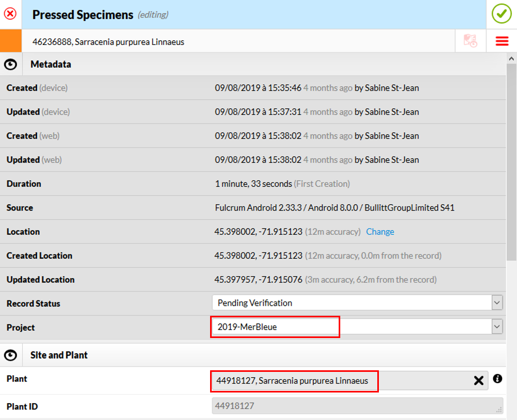The image size is (517, 420).
Task: Click the map location icon
Action: pos(470,41)
